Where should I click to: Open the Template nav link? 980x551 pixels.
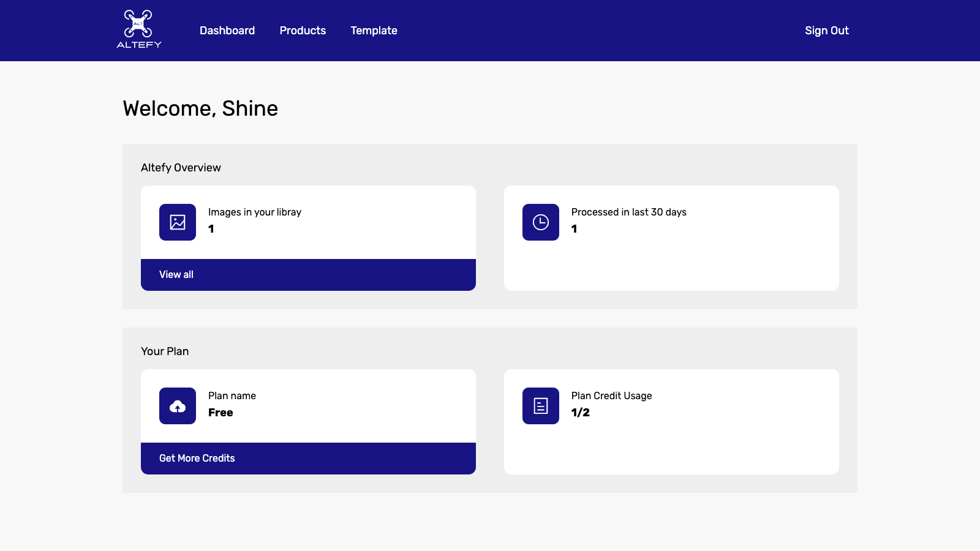[x=374, y=31]
